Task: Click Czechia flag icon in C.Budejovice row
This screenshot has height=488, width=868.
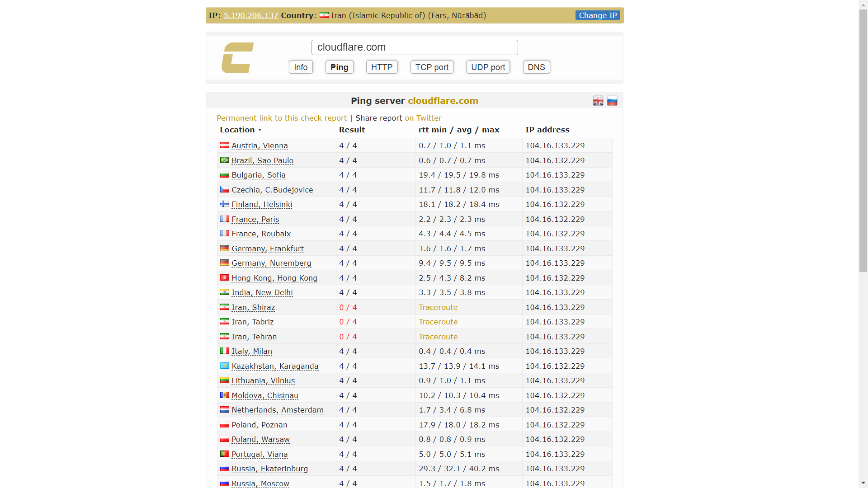Action: tap(225, 189)
